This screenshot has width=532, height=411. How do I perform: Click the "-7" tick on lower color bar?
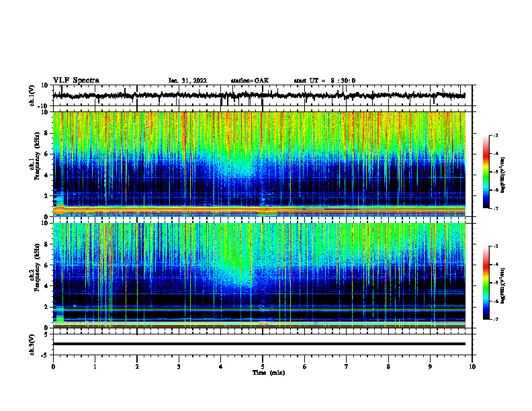[x=495, y=320]
